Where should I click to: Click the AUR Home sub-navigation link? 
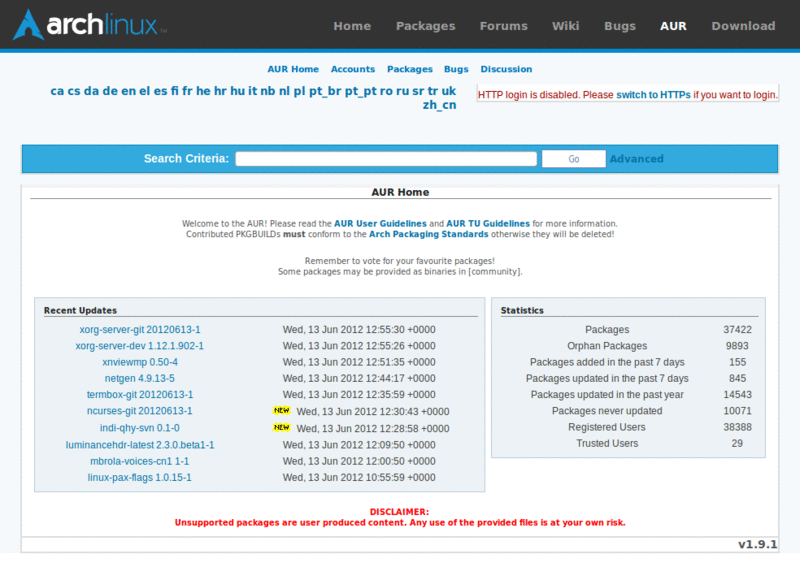click(x=293, y=69)
